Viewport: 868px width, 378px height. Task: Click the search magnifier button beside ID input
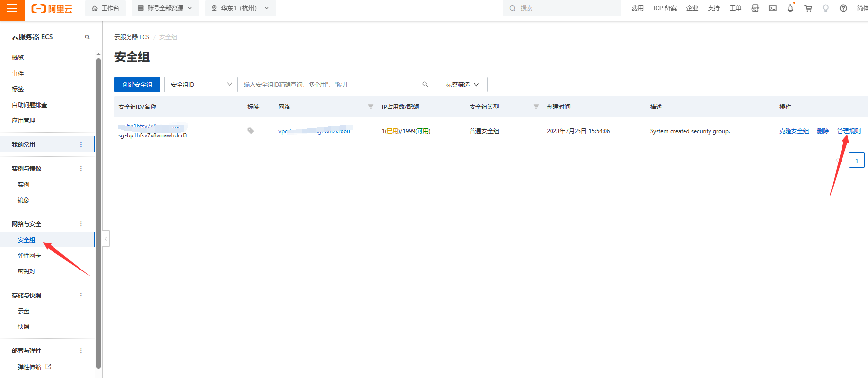[x=425, y=84]
